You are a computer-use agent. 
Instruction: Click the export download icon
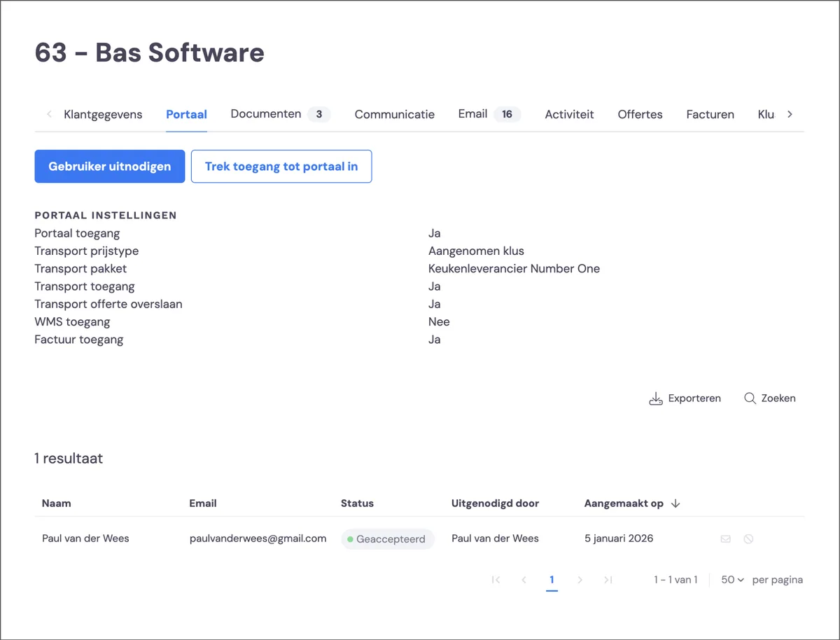coord(656,398)
